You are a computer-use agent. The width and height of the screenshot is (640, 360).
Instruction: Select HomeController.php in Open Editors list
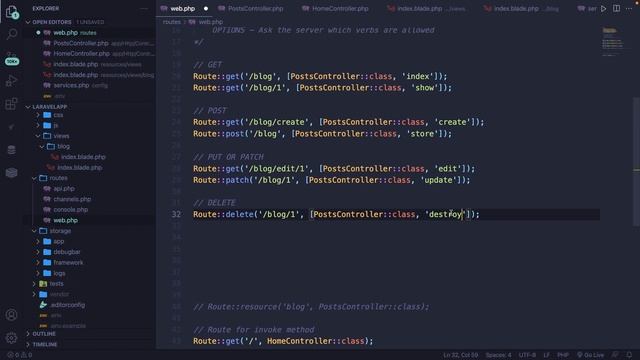[81, 54]
